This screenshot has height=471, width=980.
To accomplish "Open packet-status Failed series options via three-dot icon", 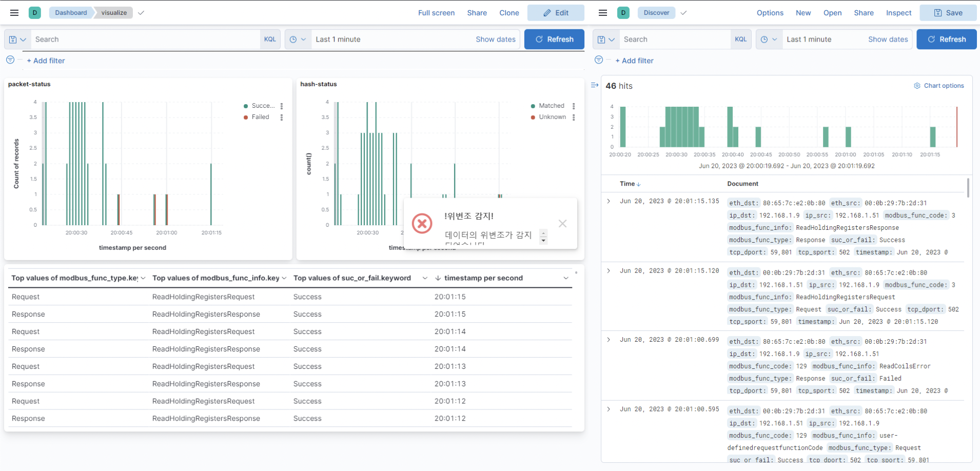I will 281,117.
